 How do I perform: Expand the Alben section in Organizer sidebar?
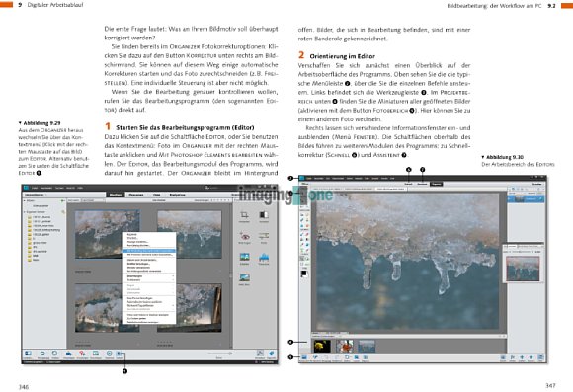coord(25,200)
